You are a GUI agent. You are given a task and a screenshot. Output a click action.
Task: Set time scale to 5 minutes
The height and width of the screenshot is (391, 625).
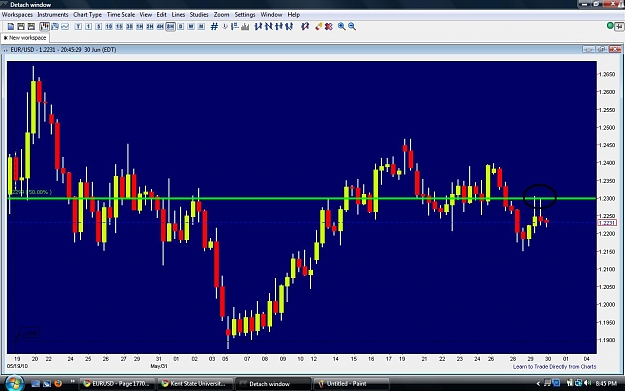(98, 27)
